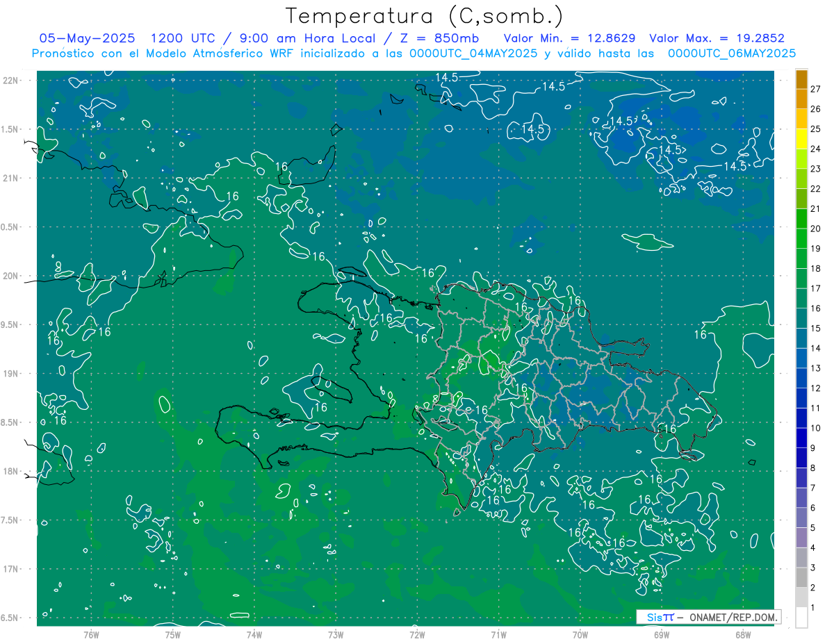
Task: Click the "22" label on the color scale
Action: pos(815,189)
